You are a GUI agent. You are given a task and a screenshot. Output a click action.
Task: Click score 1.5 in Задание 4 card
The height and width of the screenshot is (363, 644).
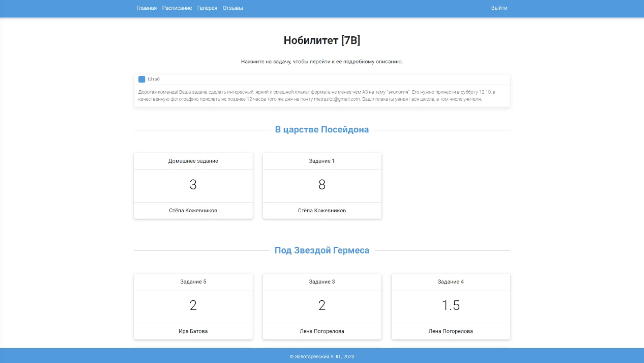451,305
